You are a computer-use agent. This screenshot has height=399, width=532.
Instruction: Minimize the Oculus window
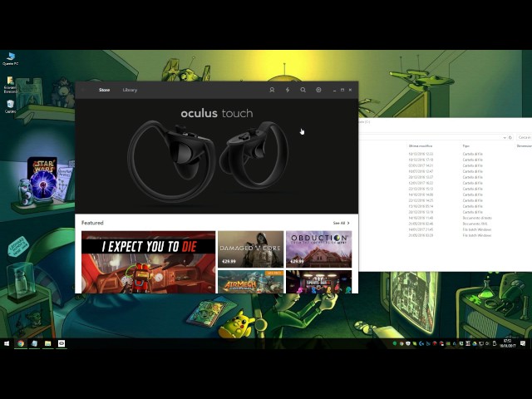[334, 90]
